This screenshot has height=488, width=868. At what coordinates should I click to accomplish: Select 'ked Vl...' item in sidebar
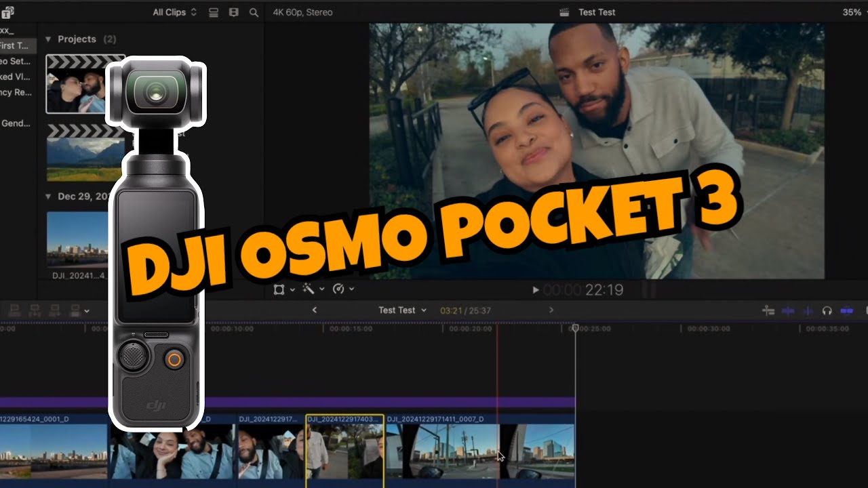[15, 77]
